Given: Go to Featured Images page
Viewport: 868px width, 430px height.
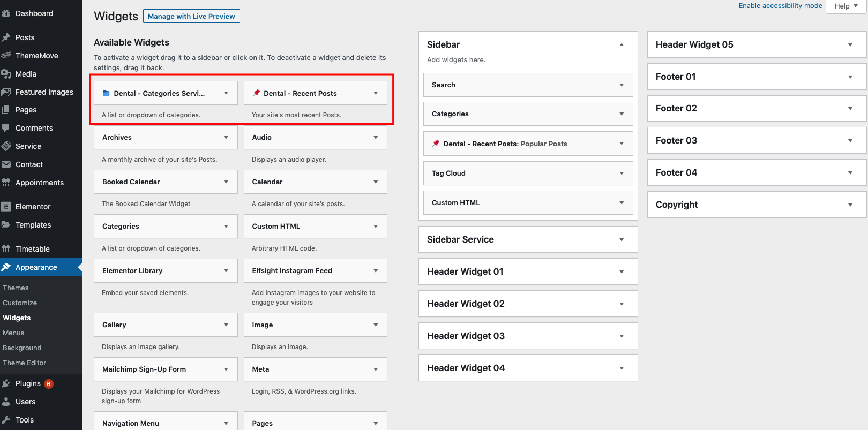Looking at the screenshot, I should pyautogui.click(x=44, y=92).
